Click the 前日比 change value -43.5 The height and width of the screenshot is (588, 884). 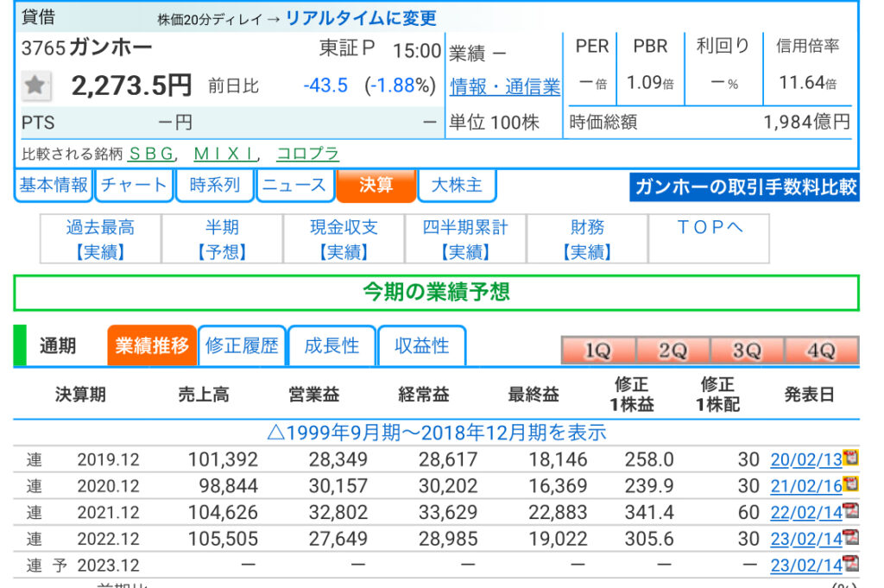point(325,85)
